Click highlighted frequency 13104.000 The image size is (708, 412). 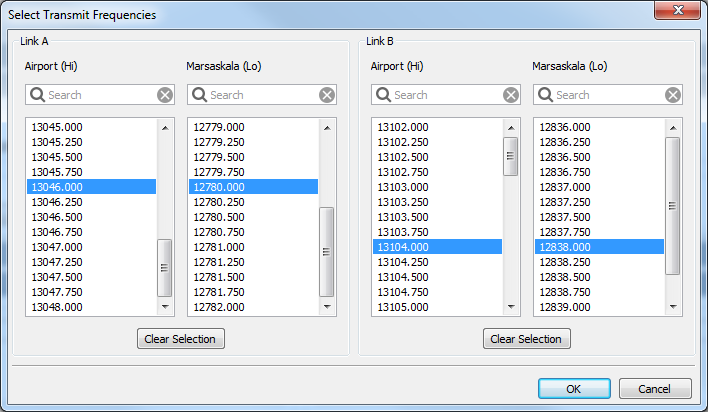tap(438, 247)
